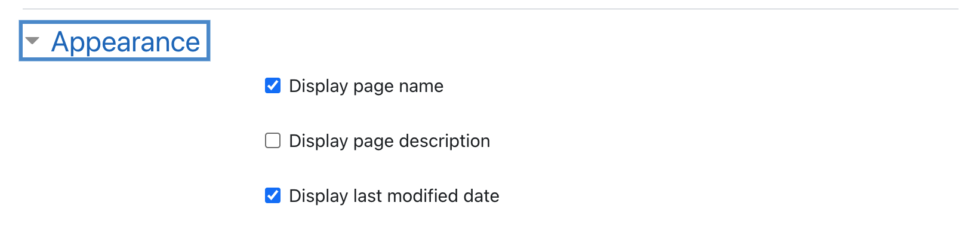980x233 pixels.
Task: Click the "Display page description" label text
Action: pyautogui.click(x=389, y=141)
